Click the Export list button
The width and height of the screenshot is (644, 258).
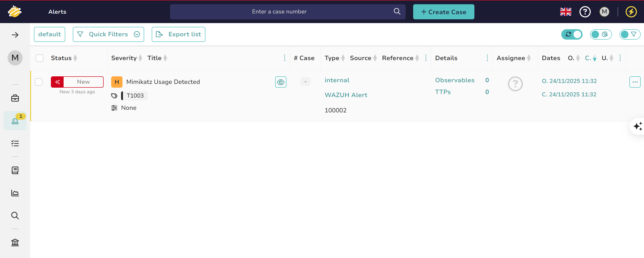(x=178, y=34)
